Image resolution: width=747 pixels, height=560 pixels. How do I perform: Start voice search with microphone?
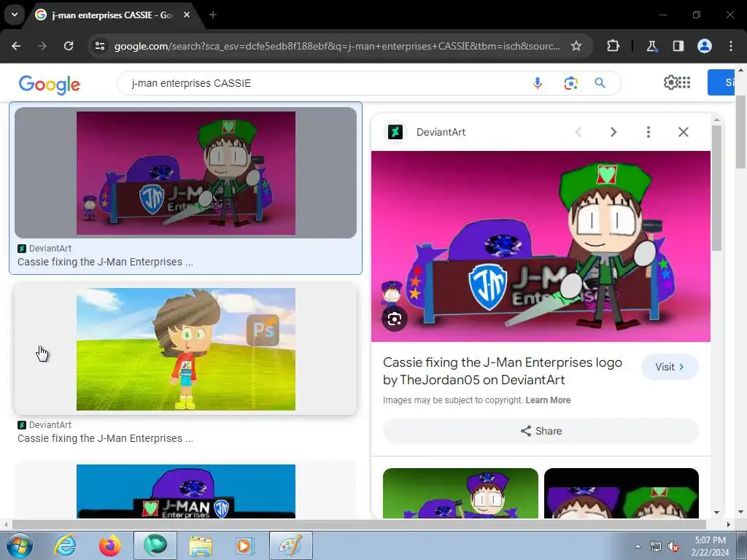tap(538, 83)
